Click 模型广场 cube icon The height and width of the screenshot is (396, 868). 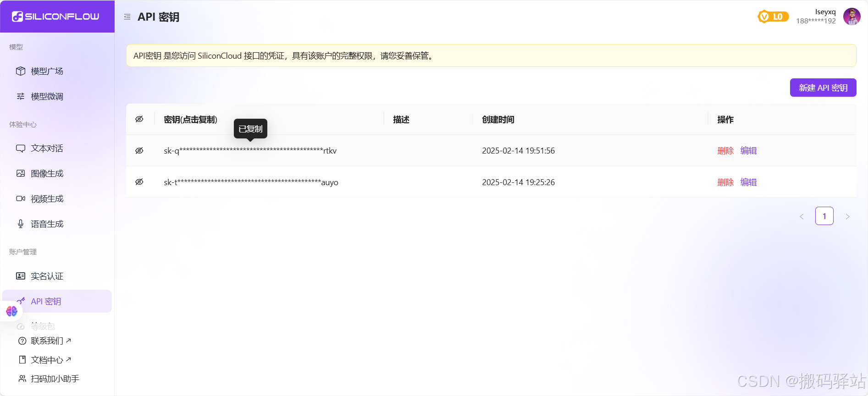click(x=21, y=71)
